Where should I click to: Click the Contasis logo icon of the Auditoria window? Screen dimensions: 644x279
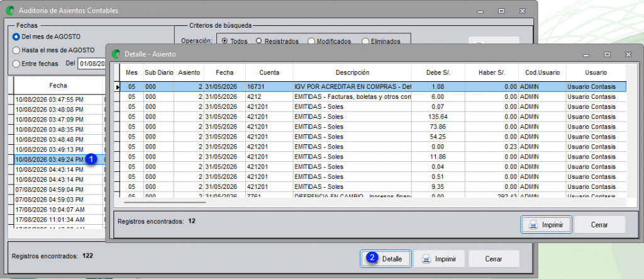tap(11, 10)
